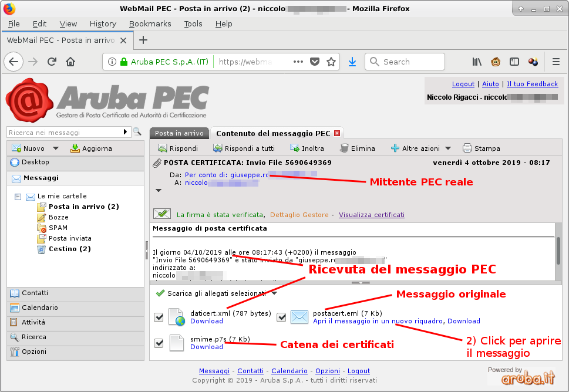Reload the page with the refresh icon
569x392 pixels.
point(52,62)
